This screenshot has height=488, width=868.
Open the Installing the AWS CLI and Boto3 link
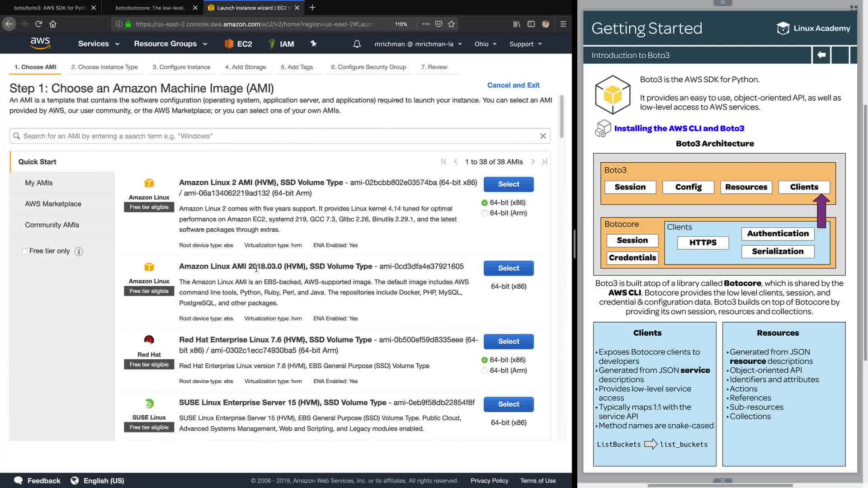click(x=679, y=128)
